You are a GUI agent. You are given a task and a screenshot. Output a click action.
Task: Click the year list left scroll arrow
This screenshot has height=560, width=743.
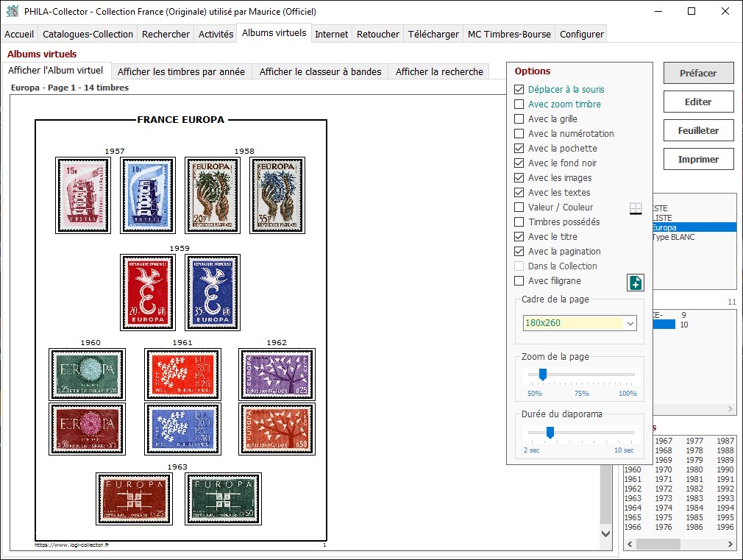[x=630, y=545]
